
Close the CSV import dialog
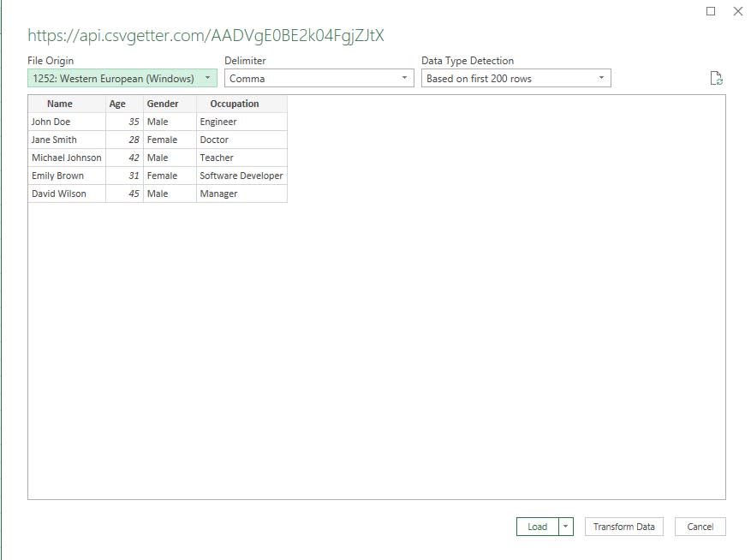click(738, 11)
